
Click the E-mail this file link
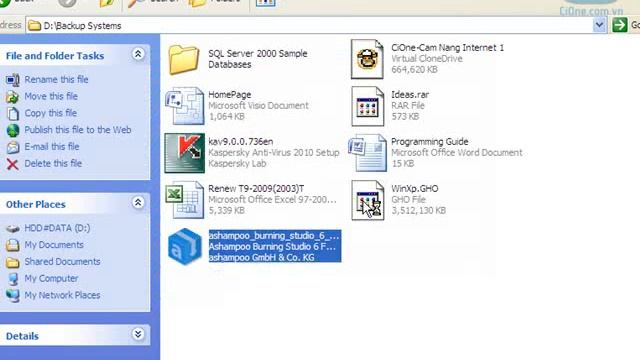pos(52,147)
